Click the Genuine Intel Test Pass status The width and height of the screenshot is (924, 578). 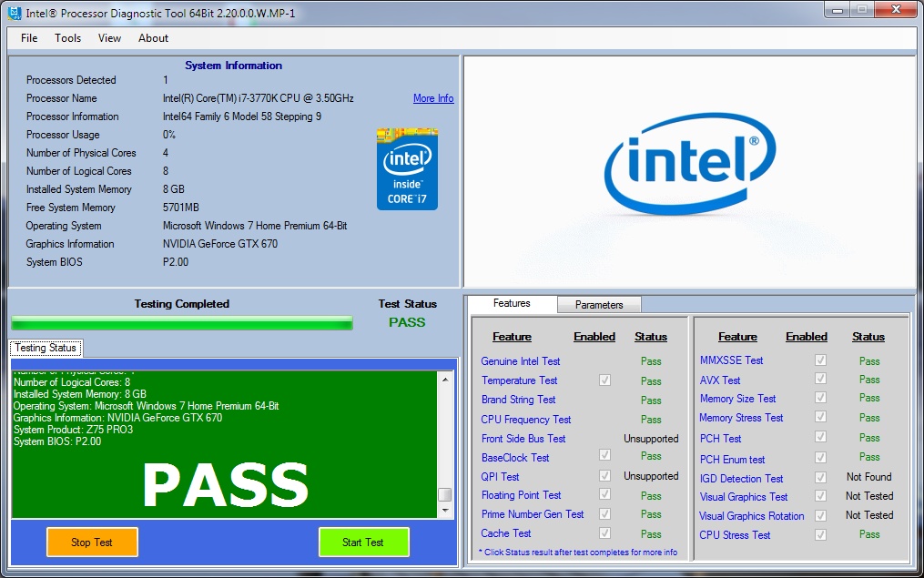pos(651,361)
